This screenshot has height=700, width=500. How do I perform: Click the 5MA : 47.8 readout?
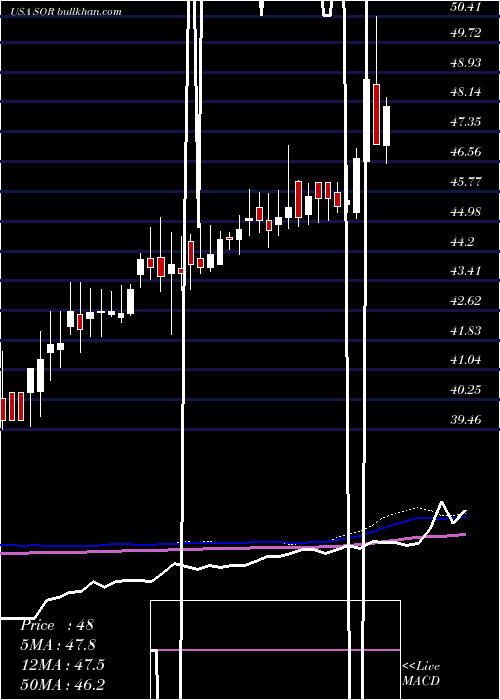point(58,645)
